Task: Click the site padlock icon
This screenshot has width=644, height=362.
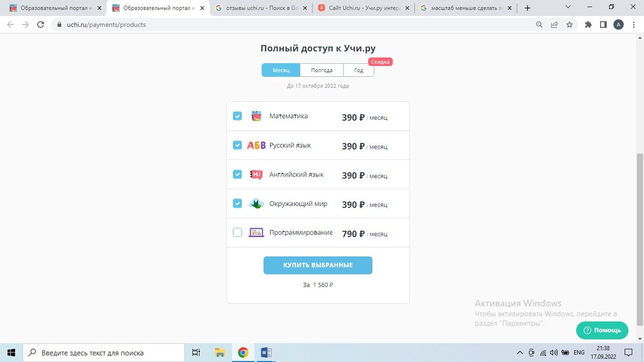Action: (x=58, y=25)
